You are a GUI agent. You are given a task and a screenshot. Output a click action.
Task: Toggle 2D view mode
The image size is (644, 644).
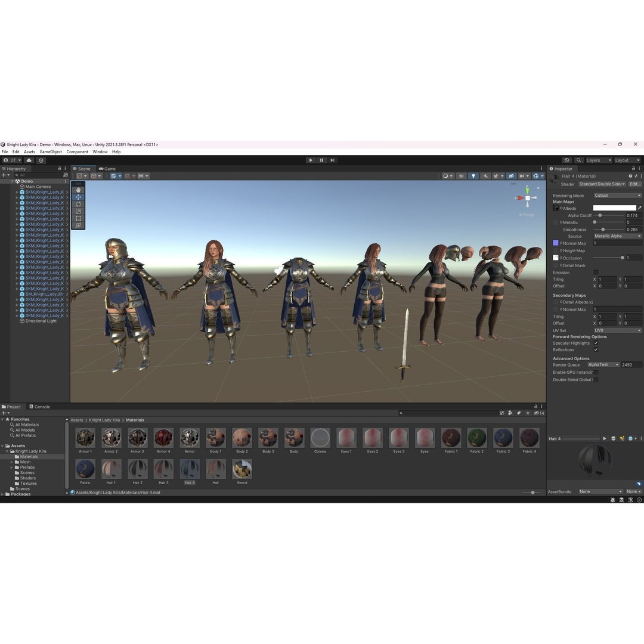[x=461, y=176]
